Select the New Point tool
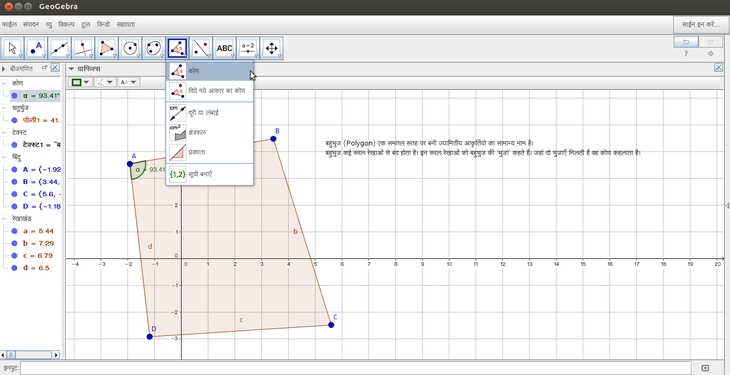This screenshot has width=730, height=375. [x=36, y=48]
